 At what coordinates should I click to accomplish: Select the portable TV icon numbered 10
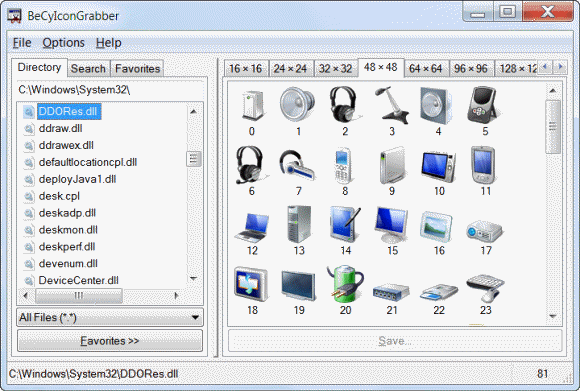point(439,166)
